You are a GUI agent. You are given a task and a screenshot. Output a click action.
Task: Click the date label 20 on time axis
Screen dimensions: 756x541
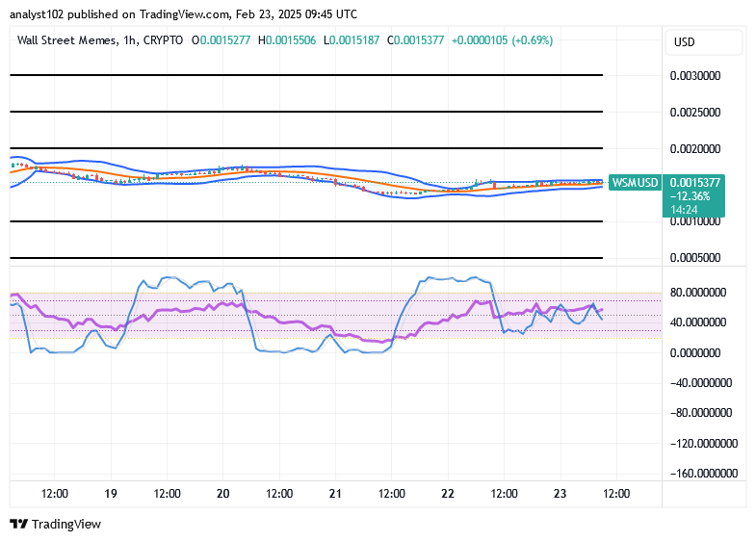(x=222, y=494)
